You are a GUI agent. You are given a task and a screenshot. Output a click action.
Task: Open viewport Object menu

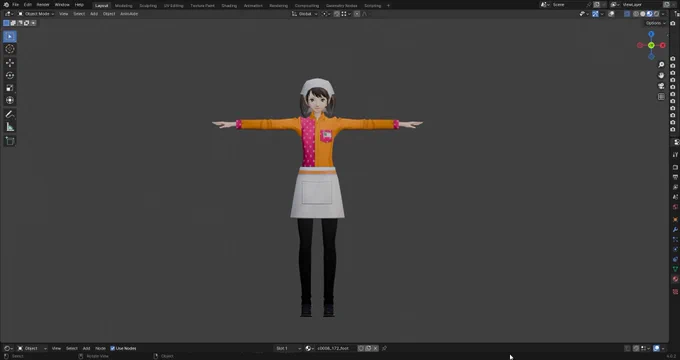pyautogui.click(x=109, y=14)
